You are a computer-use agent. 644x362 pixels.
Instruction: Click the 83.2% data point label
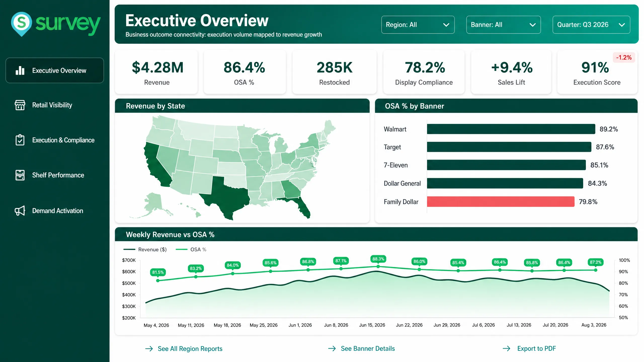196,268
